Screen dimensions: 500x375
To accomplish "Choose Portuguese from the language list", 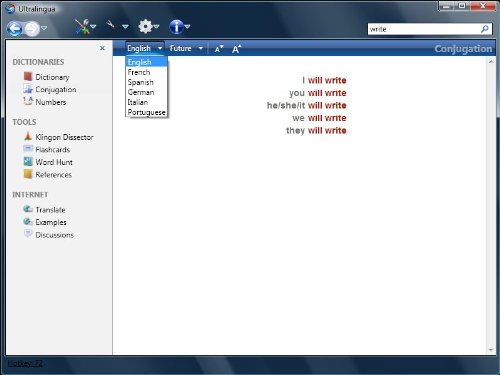I will pos(146,112).
